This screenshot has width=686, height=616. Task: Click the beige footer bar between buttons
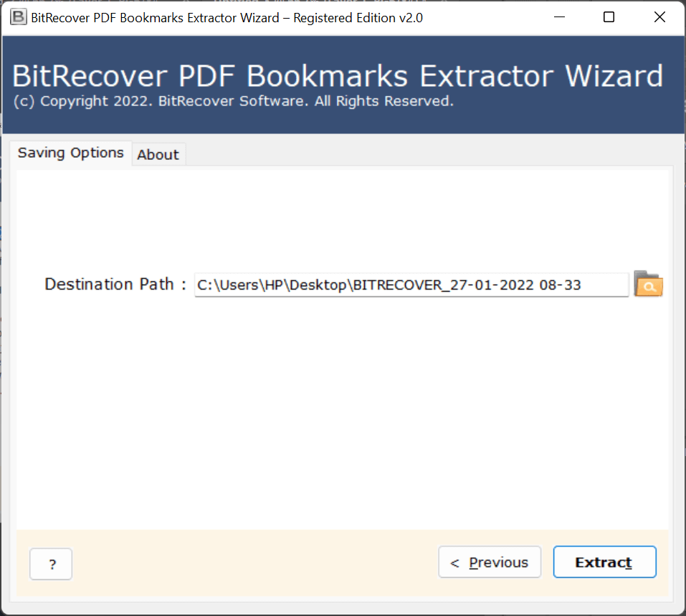tap(251, 563)
